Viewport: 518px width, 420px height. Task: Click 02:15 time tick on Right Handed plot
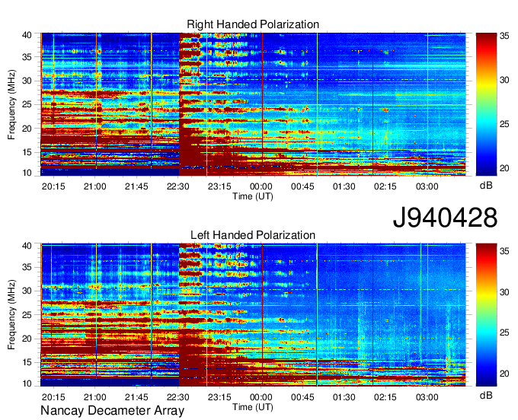tap(385, 186)
